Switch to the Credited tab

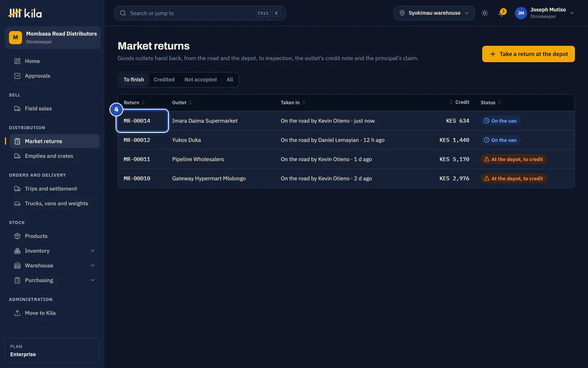tap(164, 80)
